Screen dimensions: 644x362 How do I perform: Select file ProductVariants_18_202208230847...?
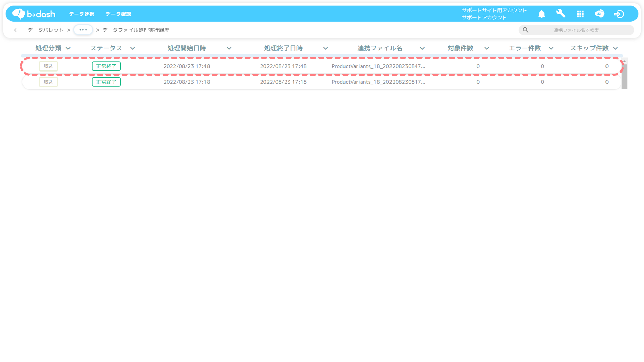378,66
